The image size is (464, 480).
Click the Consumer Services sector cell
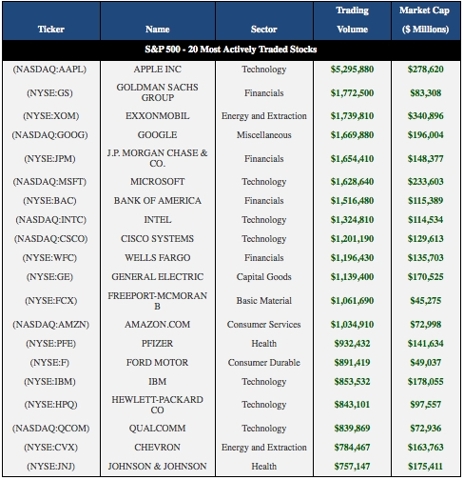tap(264, 324)
